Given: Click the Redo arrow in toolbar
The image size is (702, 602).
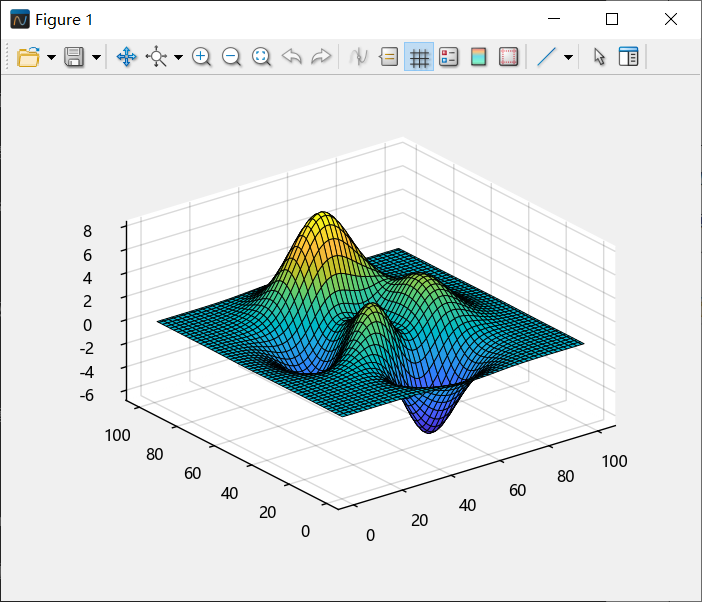Looking at the screenshot, I should (x=321, y=57).
